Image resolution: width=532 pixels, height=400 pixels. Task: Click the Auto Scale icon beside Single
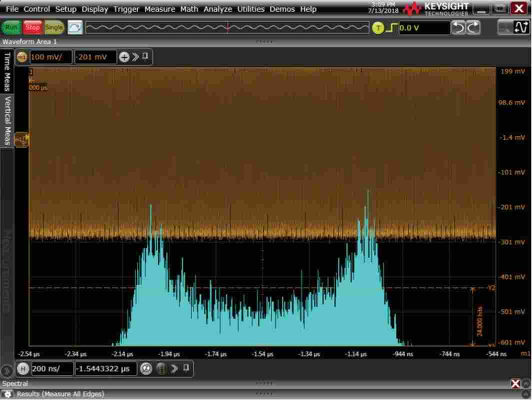(x=75, y=27)
